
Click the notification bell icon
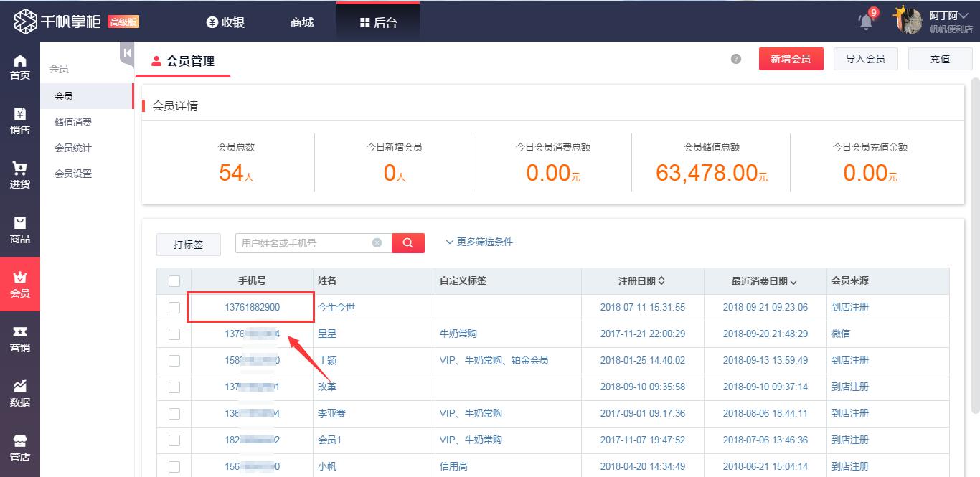click(867, 21)
